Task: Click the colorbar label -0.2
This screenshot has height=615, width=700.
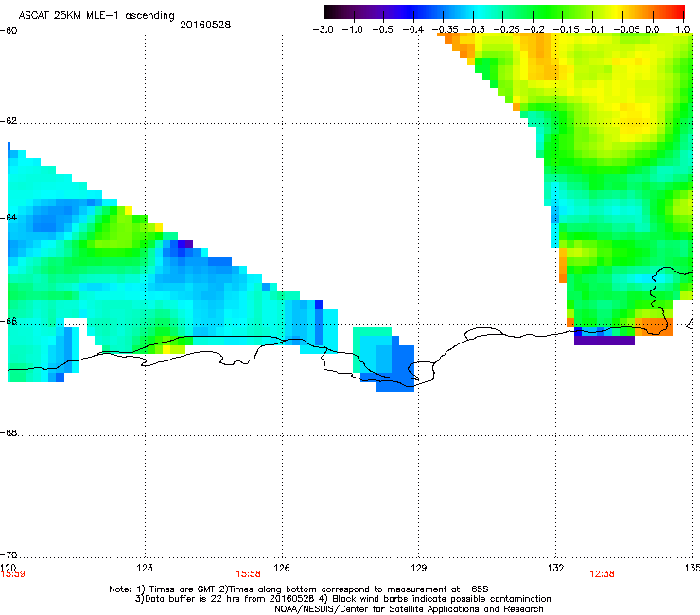Action: click(x=534, y=30)
